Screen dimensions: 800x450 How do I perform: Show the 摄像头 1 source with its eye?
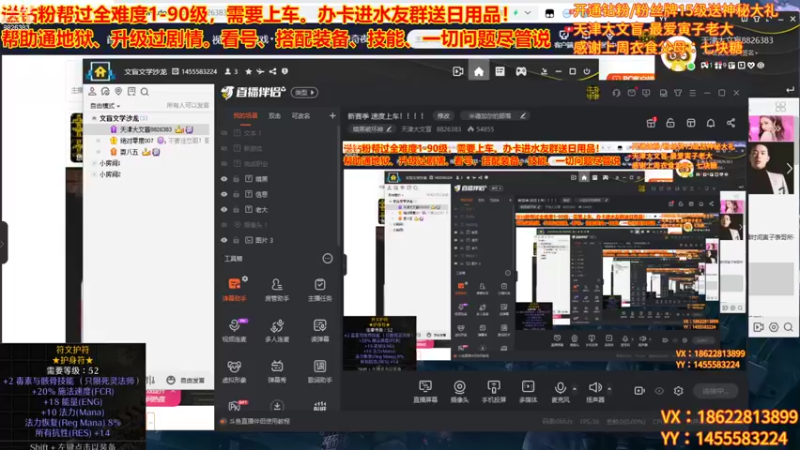224,225
